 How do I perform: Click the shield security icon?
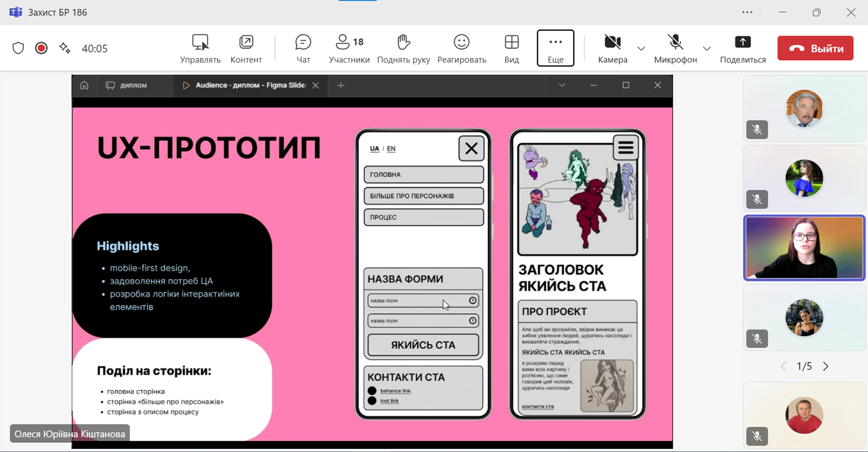18,48
